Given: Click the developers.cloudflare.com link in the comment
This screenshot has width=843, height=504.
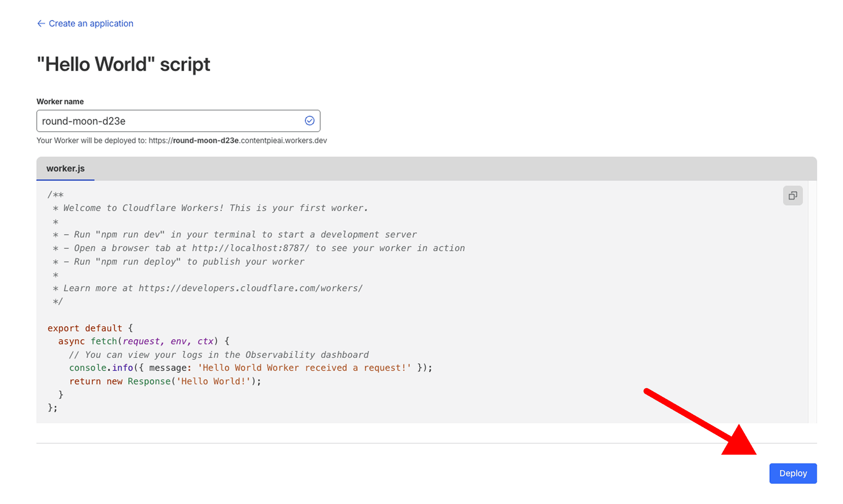Looking at the screenshot, I should tap(250, 288).
